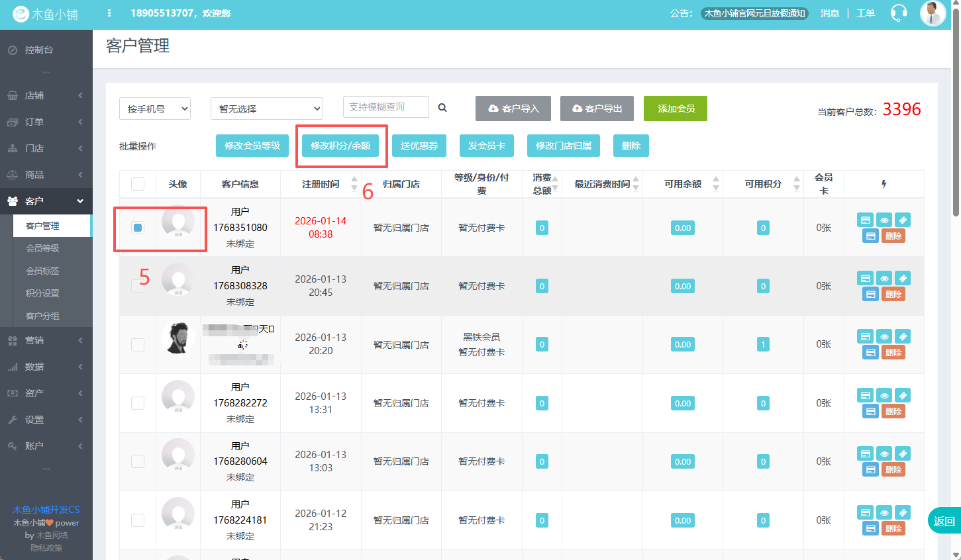Click the headset customer support icon
The image size is (961, 560).
coord(899,13)
